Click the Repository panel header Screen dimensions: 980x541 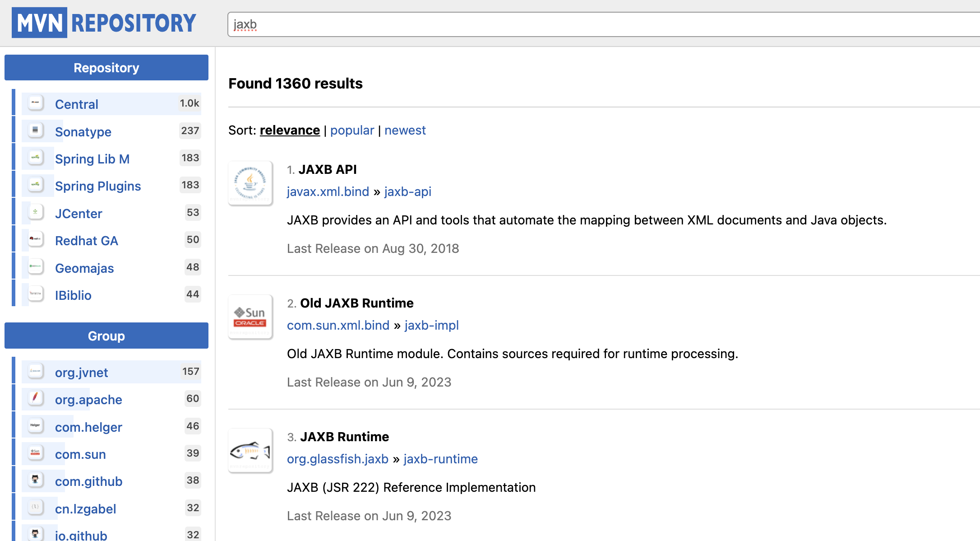(x=106, y=68)
